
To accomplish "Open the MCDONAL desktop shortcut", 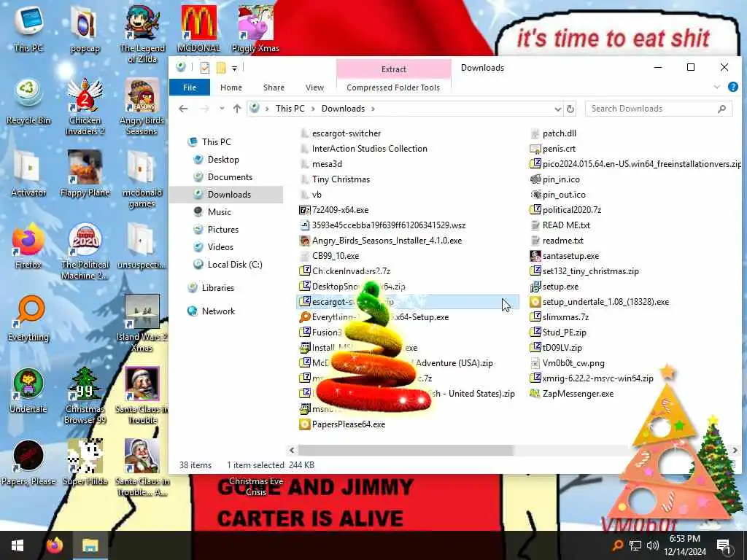I will (x=198, y=28).
